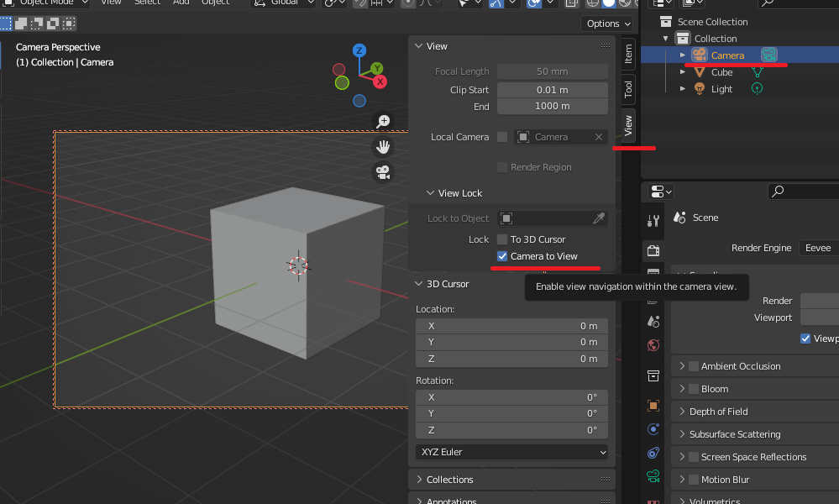Screen dimensions: 839x504
Task: Toggle the Render Region checkbox
Action: (502, 167)
